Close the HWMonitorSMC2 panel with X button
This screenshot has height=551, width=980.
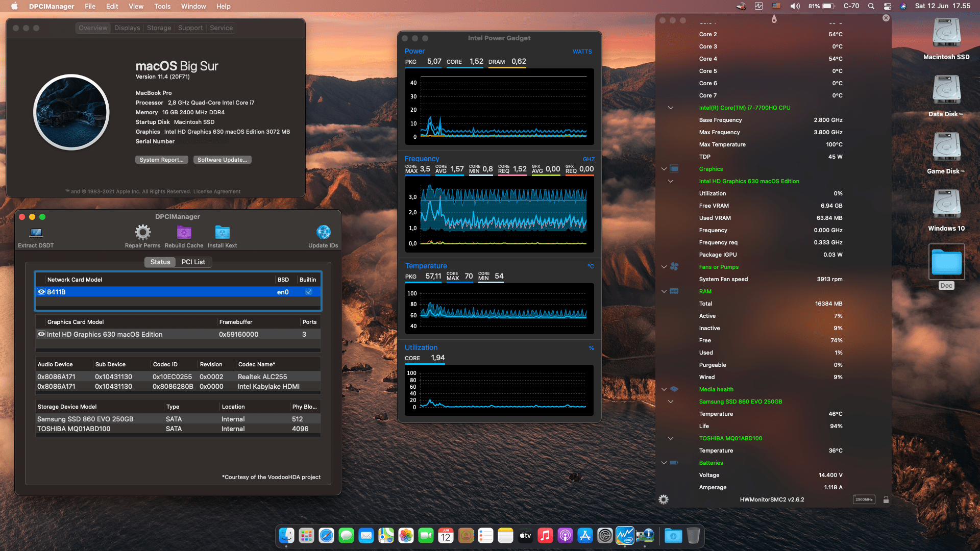(886, 18)
